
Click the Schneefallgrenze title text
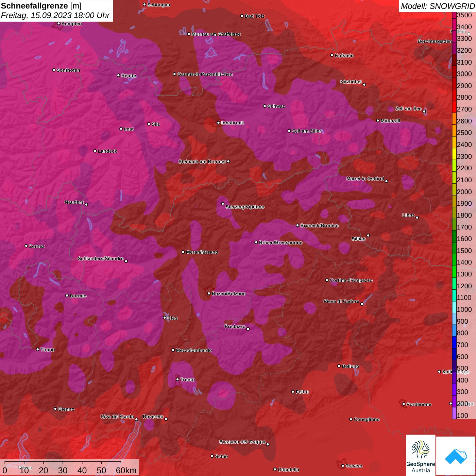click(35, 6)
